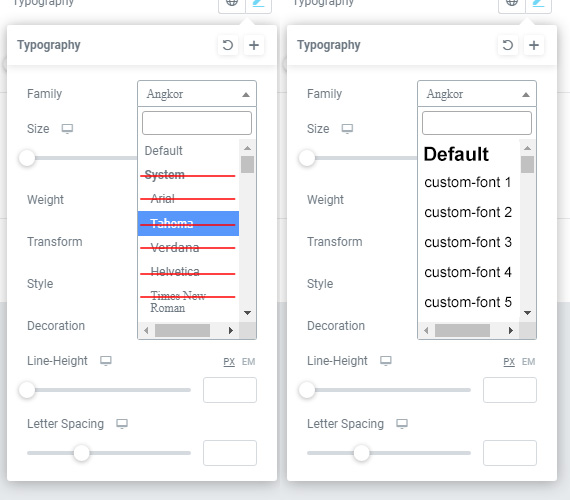Switch left Line-Height unit to EM
The height and width of the screenshot is (500, 570).
(x=249, y=362)
